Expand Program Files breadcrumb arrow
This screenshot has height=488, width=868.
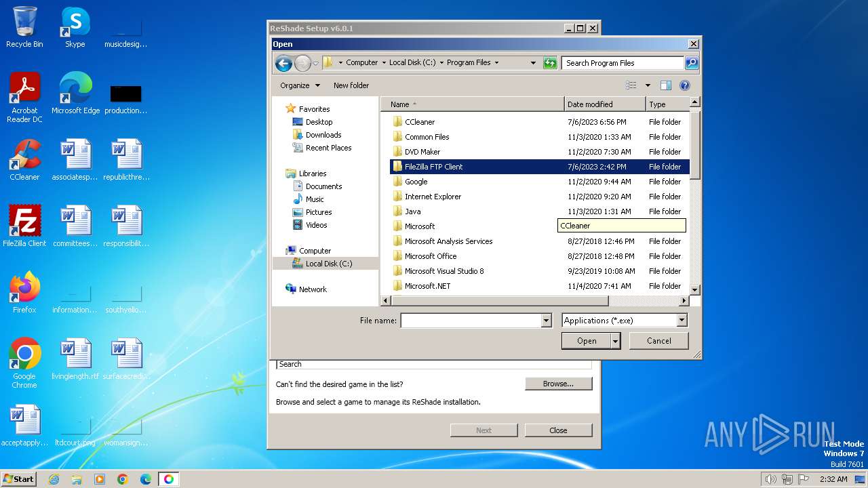(496, 63)
